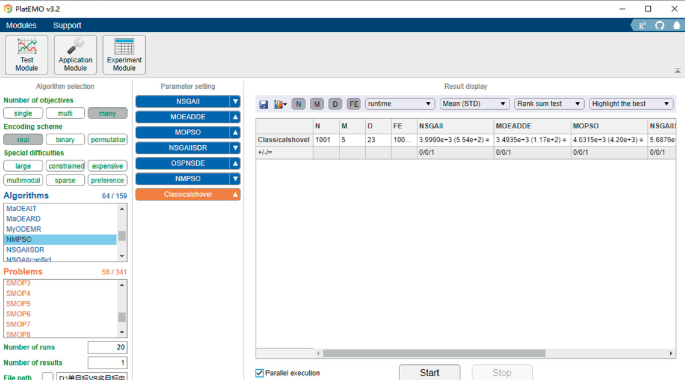Toggle permutation encoding scheme
Screen dimensions: 685x380
[107, 140]
